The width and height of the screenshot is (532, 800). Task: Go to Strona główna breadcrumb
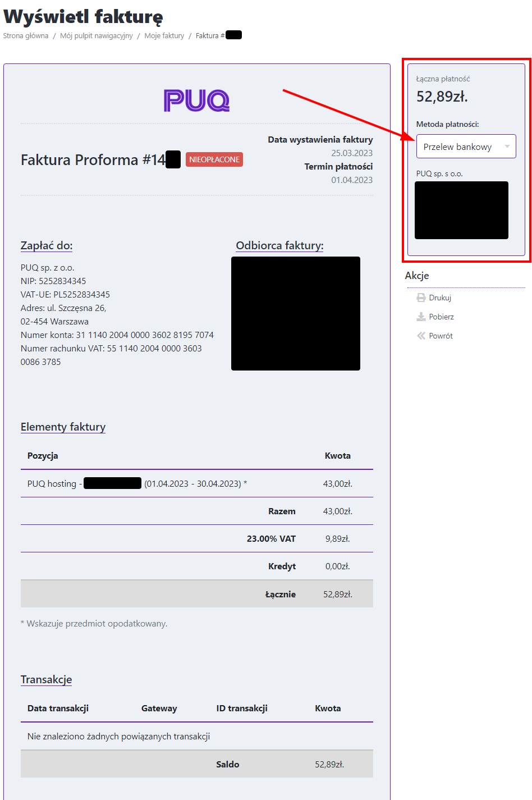point(26,36)
